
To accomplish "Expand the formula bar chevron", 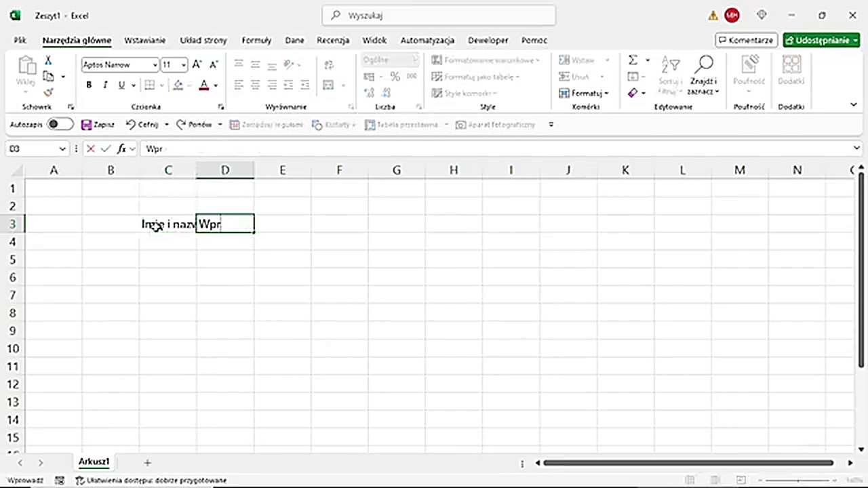I will click(x=856, y=148).
